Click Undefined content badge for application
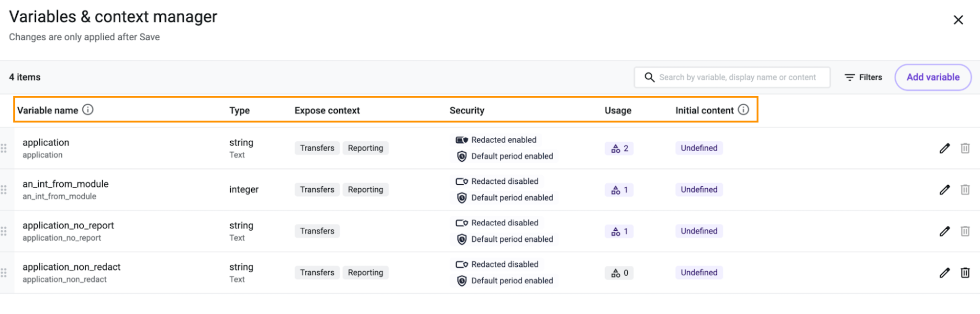980x314 pixels. point(699,148)
